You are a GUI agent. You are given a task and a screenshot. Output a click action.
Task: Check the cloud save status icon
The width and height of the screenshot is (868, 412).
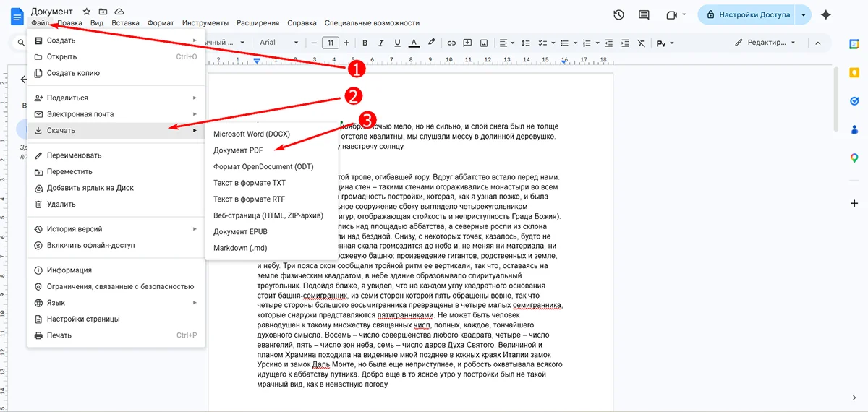click(x=119, y=12)
